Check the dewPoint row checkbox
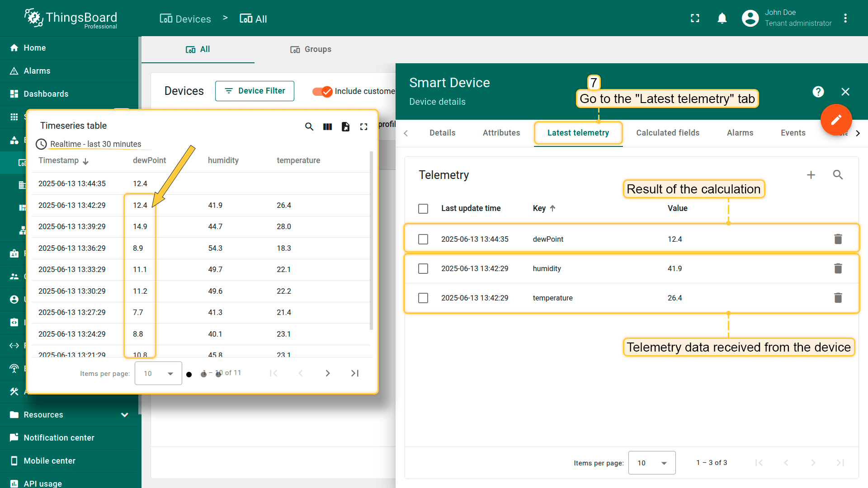This screenshot has height=488, width=868. coord(423,239)
